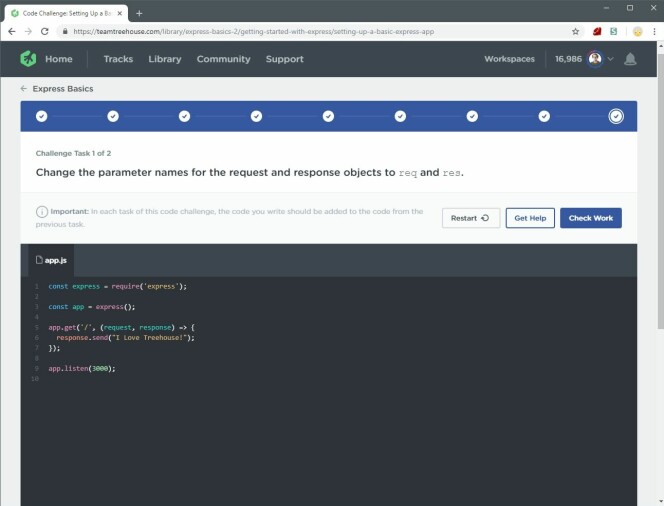Image resolution: width=664 pixels, height=506 pixels.
Task: Click the app.listen(3000) code line
Action: coord(82,368)
